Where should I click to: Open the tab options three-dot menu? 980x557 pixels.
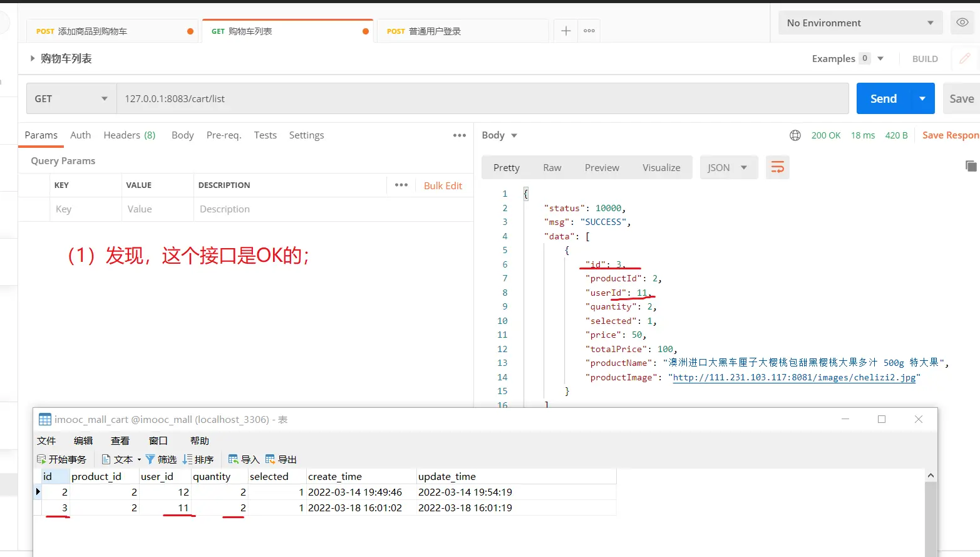point(589,31)
